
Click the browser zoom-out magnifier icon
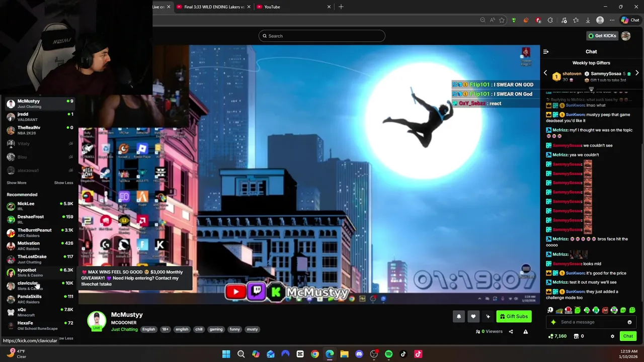coord(482,20)
